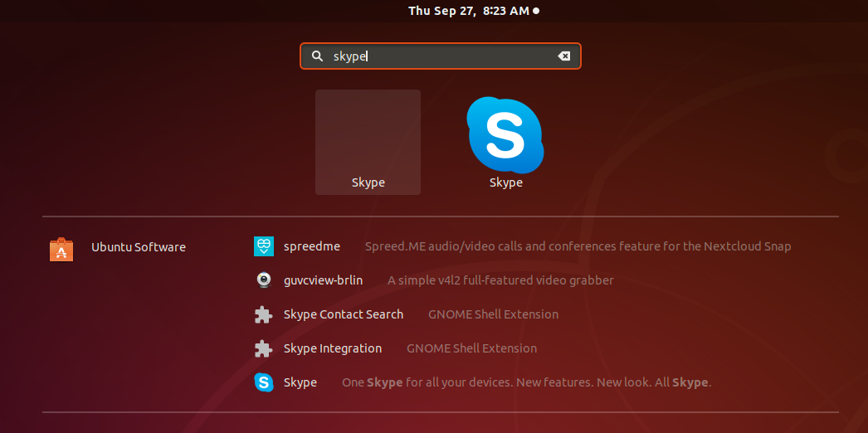Open the highlighted Skype result without an icon
The width and height of the screenshot is (868, 433).
click(368, 142)
